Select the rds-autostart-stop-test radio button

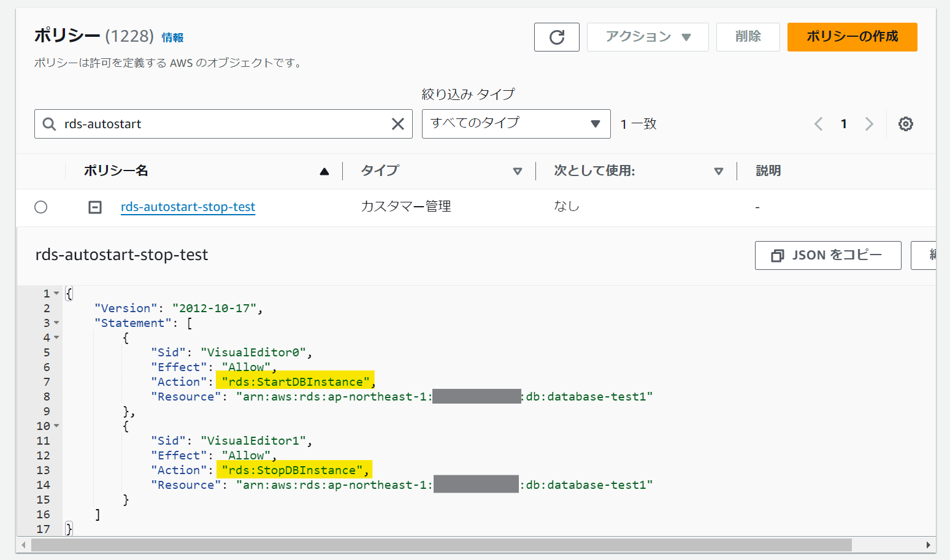click(41, 207)
